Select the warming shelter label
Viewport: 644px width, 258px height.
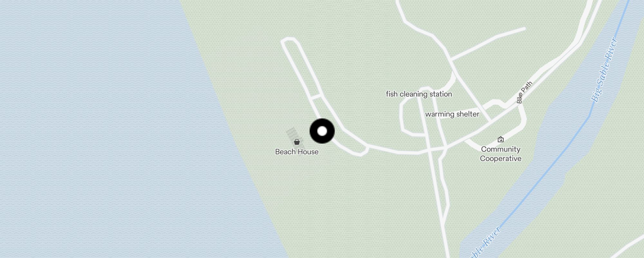[x=452, y=114]
